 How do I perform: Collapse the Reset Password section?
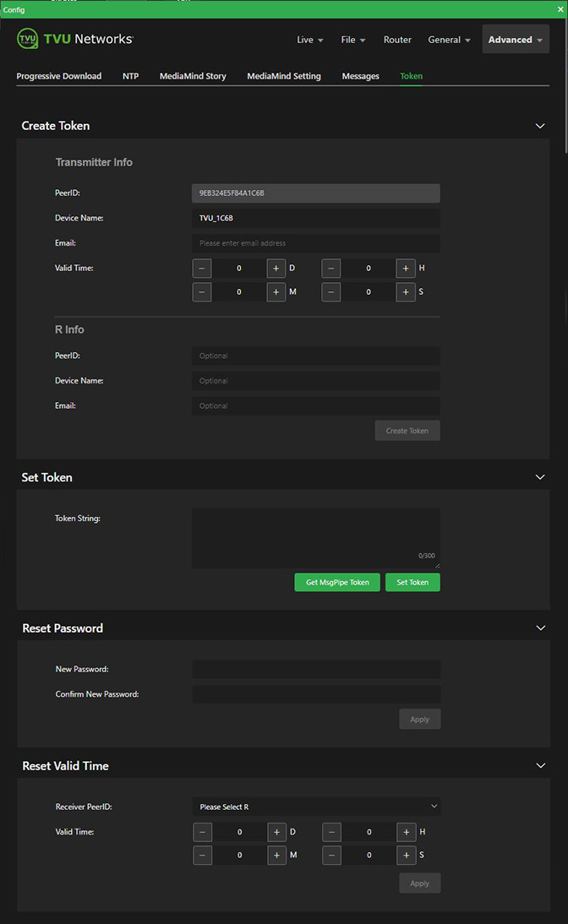pyautogui.click(x=540, y=628)
